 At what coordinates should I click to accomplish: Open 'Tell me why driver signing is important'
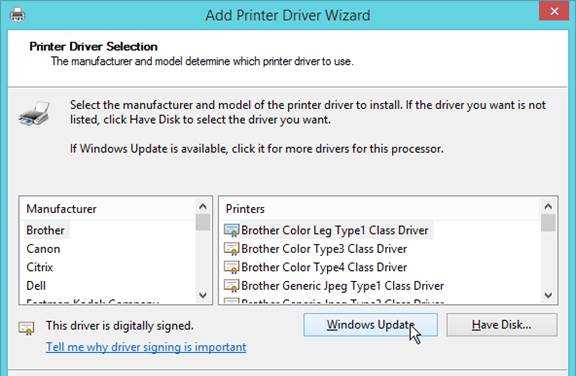click(146, 347)
